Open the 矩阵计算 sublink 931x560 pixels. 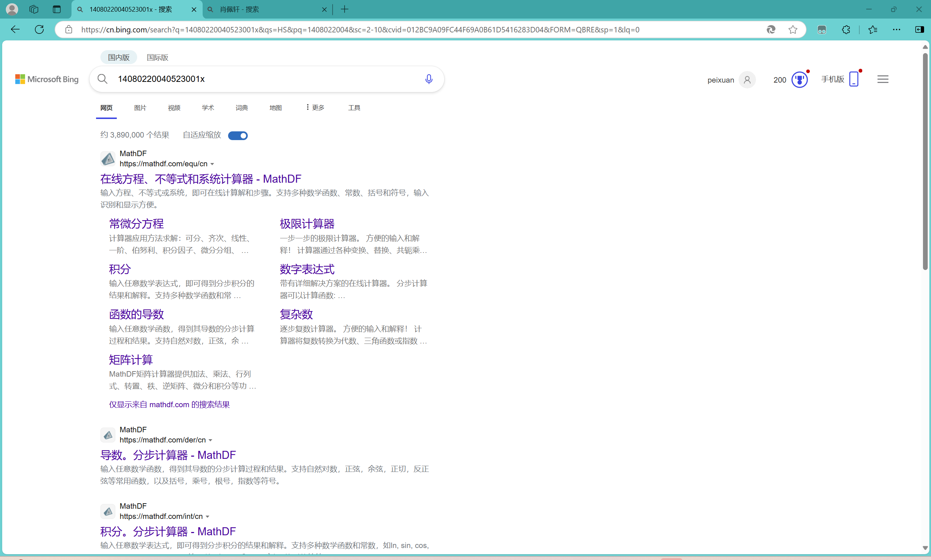coord(131,360)
